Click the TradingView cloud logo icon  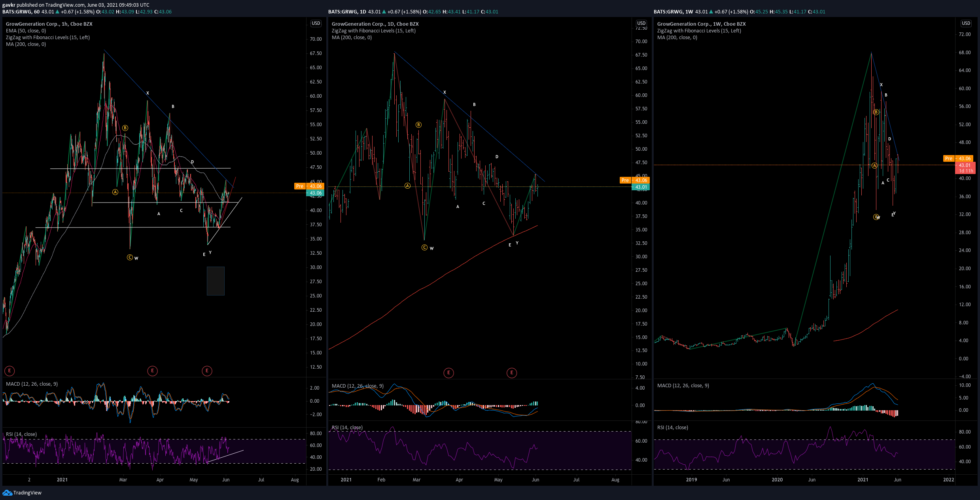7,492
